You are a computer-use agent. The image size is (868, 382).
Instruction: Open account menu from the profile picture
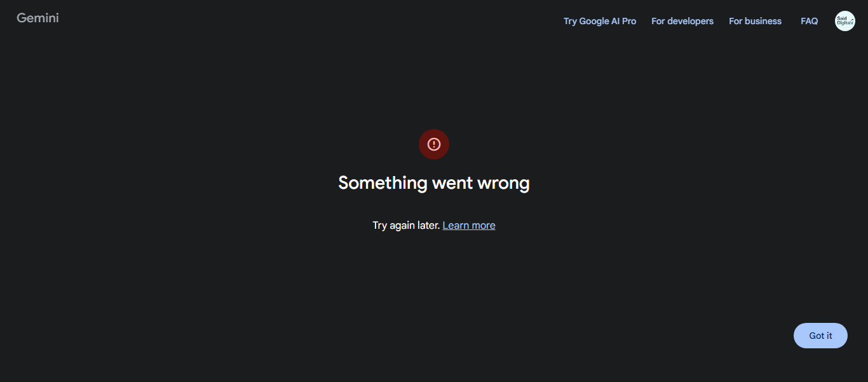pos(844,21)
